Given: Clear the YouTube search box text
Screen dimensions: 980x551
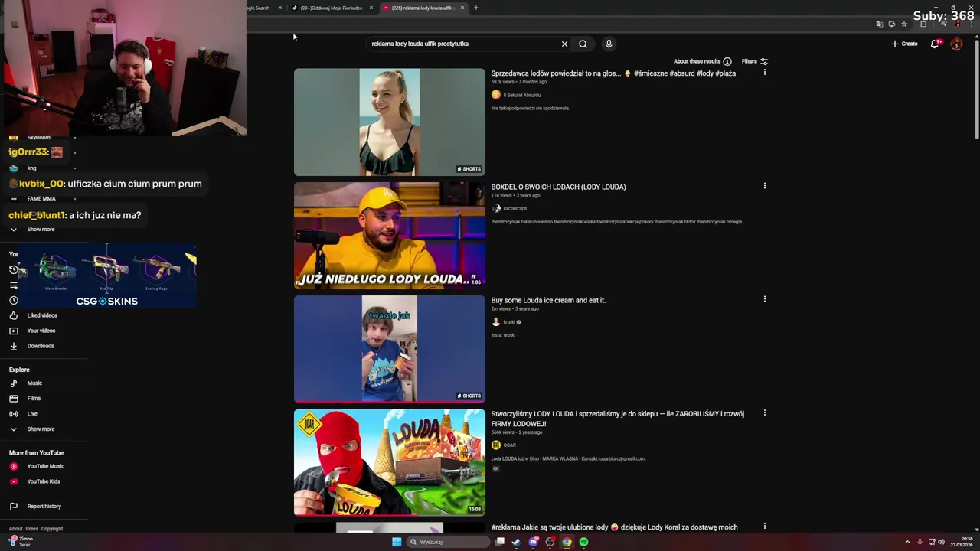Looking at the screenshot, I should [x=564, y=44].
